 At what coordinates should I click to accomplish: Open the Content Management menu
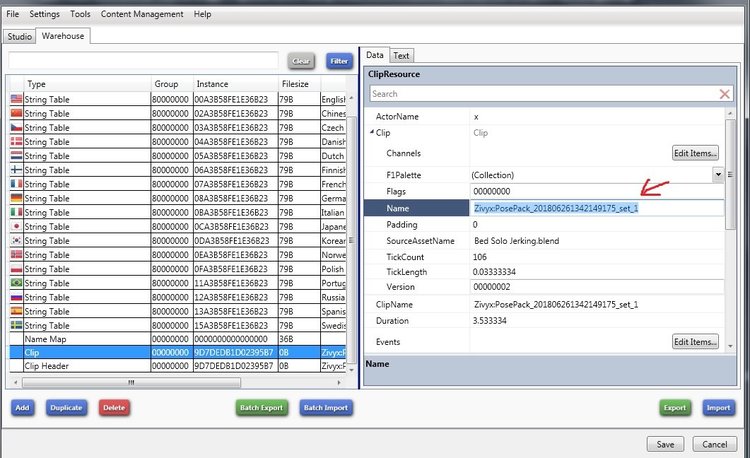pyautogui.click(x=142, y=14)
